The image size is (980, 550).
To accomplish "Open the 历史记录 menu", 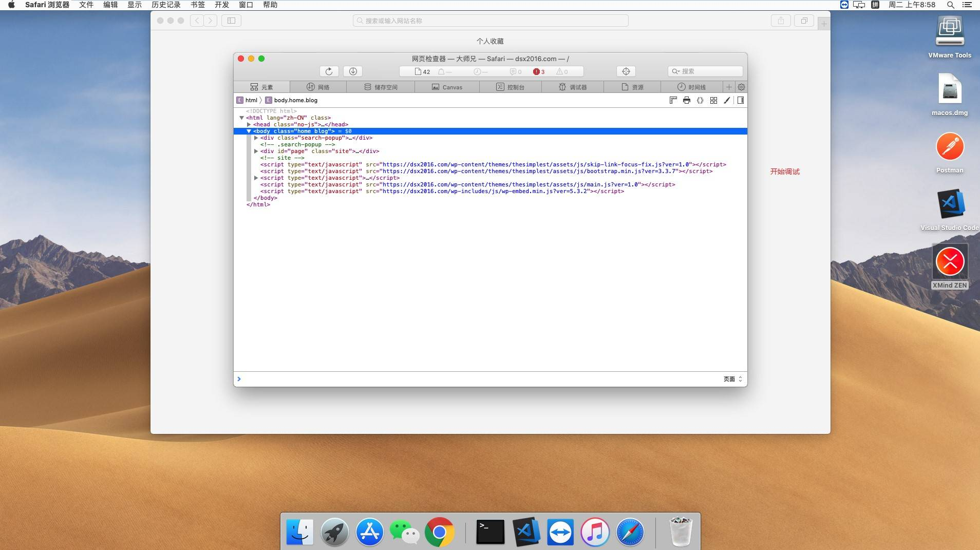I will [166, 5].
